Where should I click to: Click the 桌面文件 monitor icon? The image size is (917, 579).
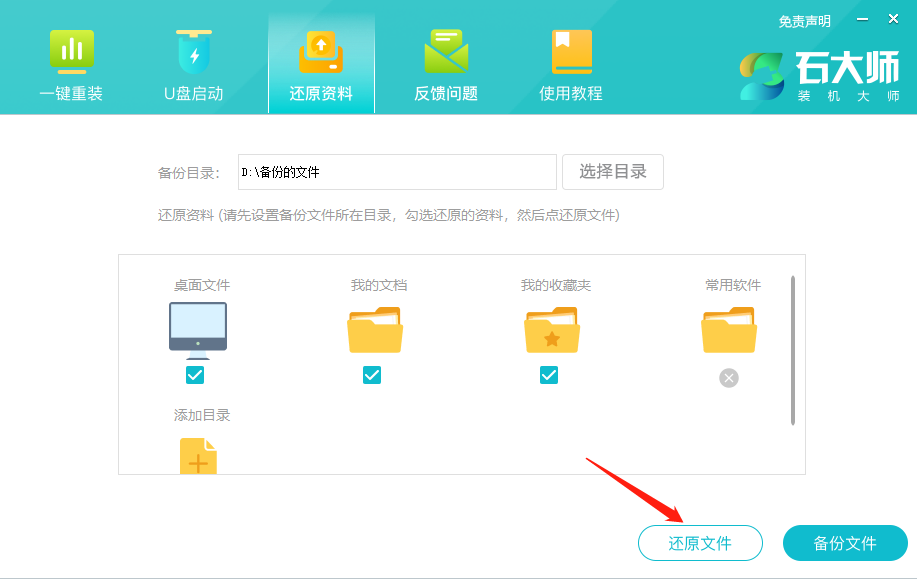197,330
